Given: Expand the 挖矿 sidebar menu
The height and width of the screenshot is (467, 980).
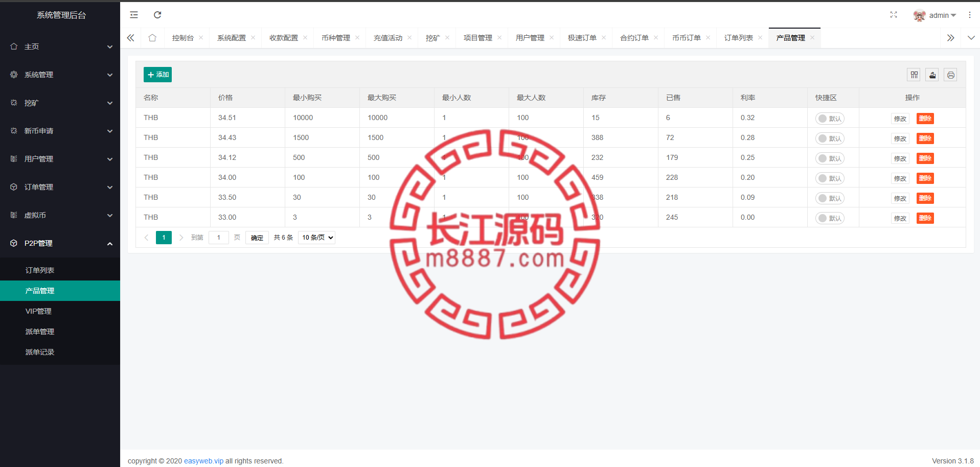Looking at the screenshot, I should (60, 103).
